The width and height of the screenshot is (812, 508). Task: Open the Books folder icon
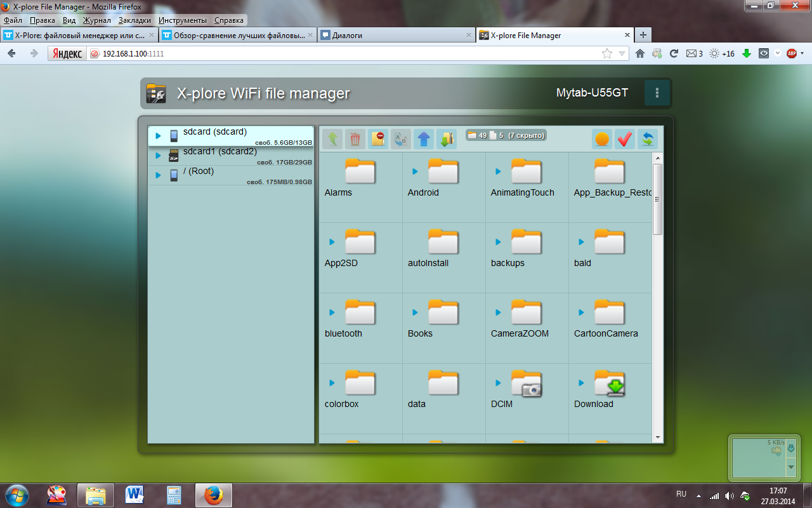(x=443, y=313)
